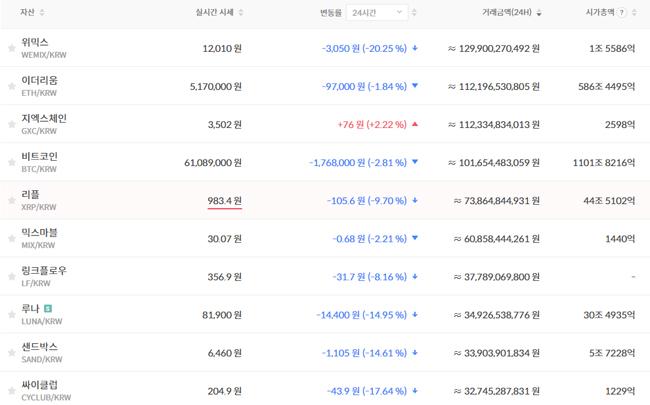Star the GXC/KRW asset row

[12, 124]
